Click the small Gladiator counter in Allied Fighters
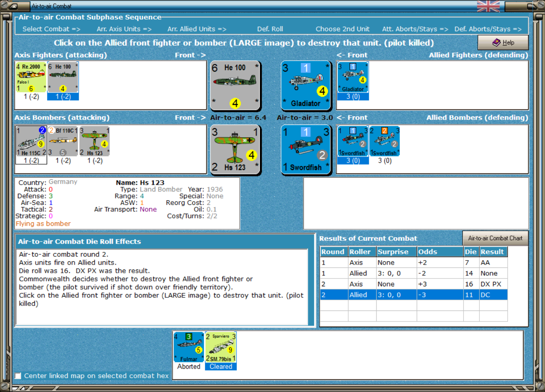Image resolution: width=545 pixels, height=392 pixels. (353, 77)
